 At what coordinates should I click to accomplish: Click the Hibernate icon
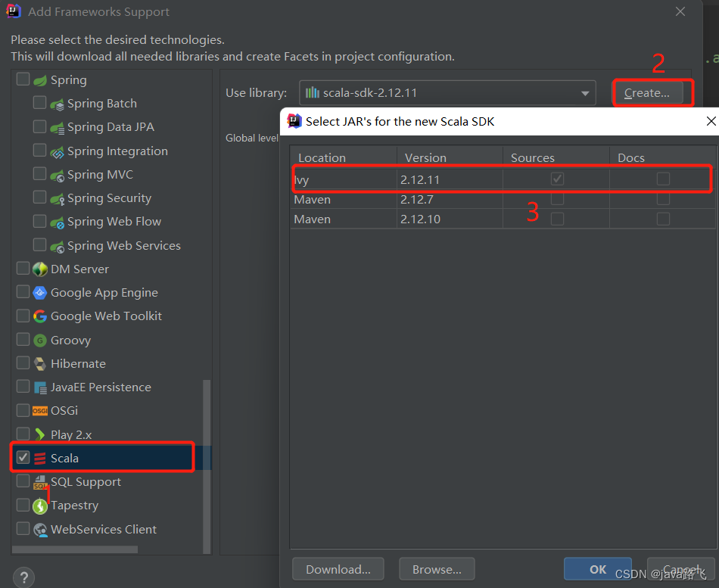pos(40,364)
